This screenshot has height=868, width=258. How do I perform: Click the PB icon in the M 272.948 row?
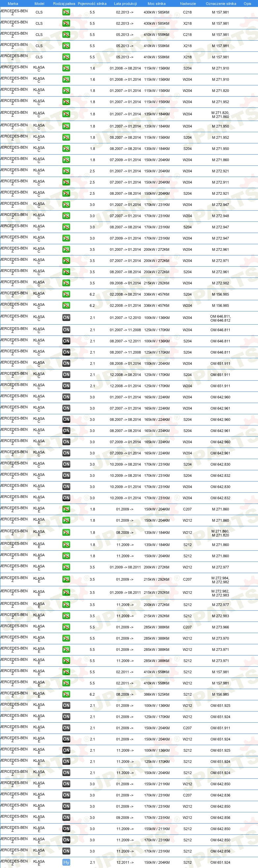pos(66,216)
